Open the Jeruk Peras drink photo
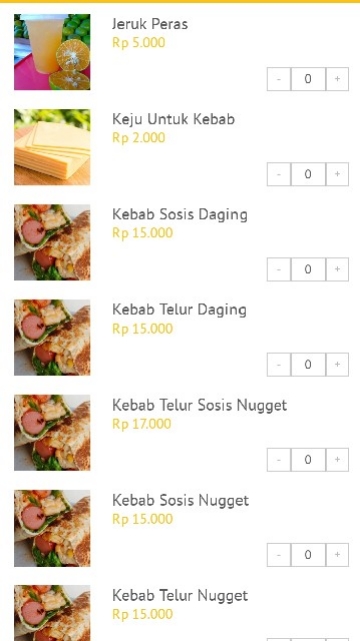This screenshot has height=641, width=360. 52,52
